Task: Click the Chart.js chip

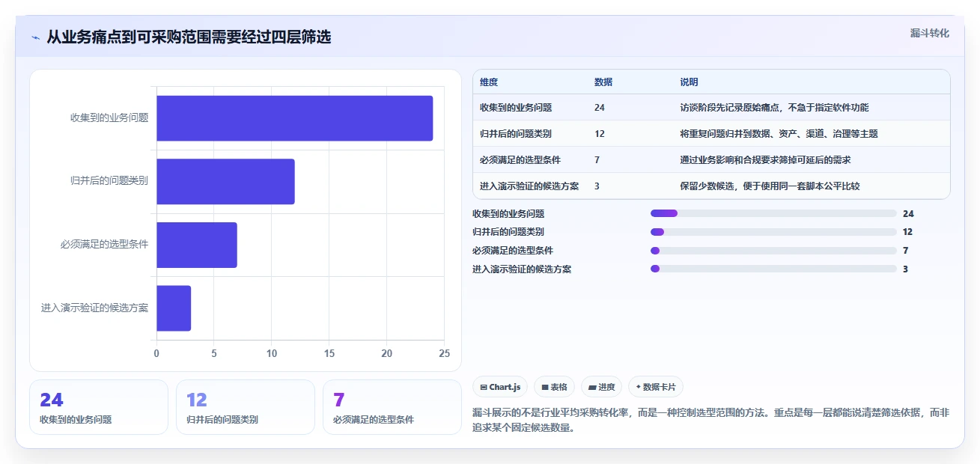Action: 500,387
